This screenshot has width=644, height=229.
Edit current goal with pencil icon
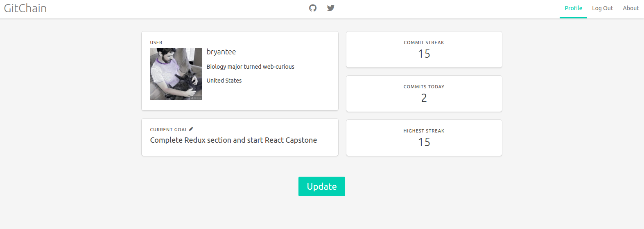[191, 129]
